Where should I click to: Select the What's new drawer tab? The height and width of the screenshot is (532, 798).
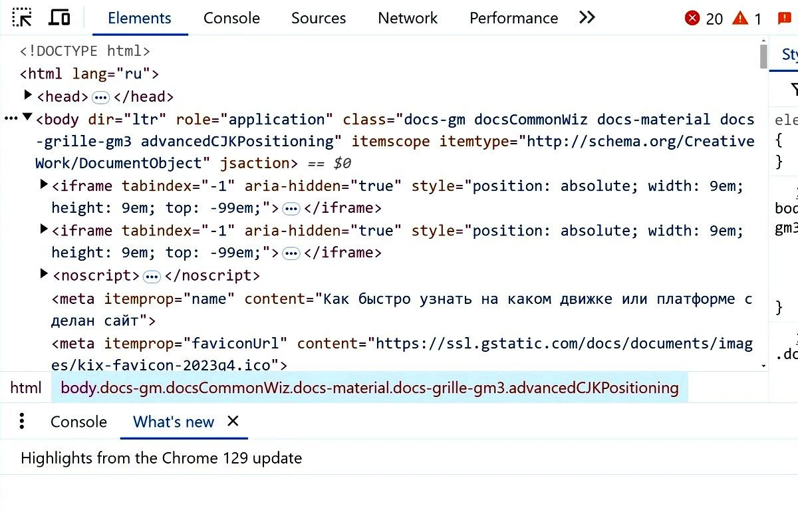(x=174, y=422)
